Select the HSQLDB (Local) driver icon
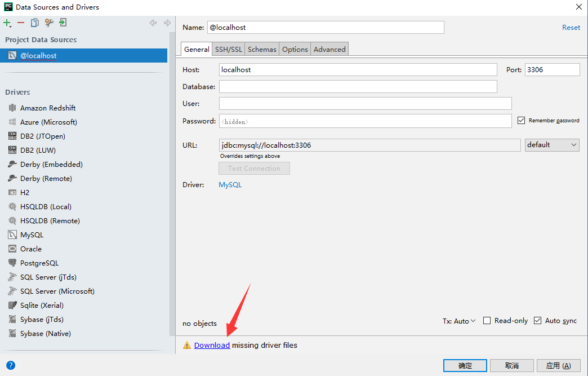This screenshot has height=376, width=588. point(12,206)
